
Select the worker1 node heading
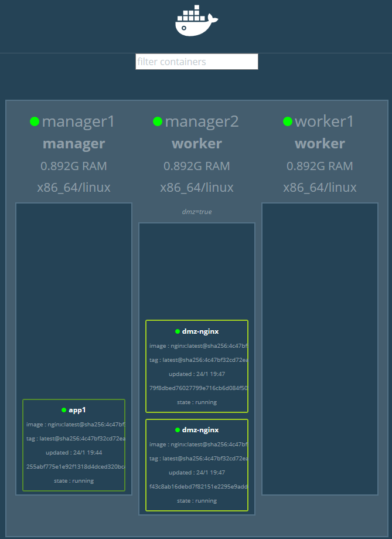pyautogui.click(x=325, y=121)
